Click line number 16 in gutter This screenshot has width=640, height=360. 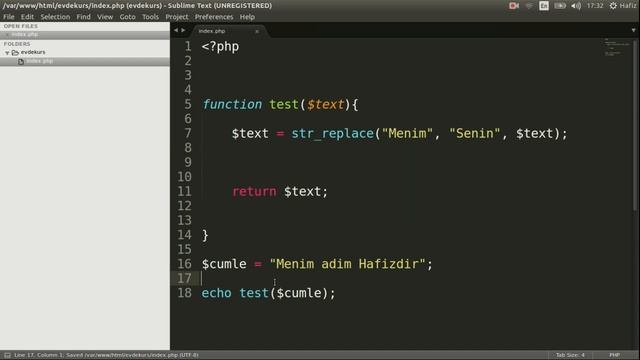click(x=184, y=264)
